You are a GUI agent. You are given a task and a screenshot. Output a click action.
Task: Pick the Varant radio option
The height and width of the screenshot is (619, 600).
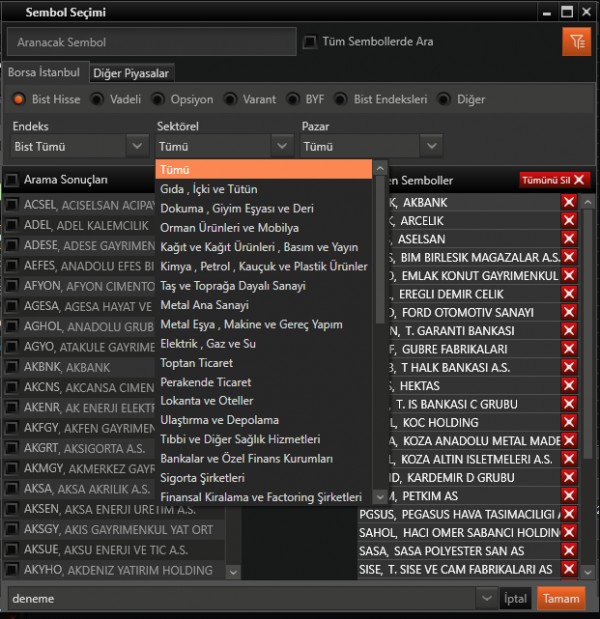point(230,99)
